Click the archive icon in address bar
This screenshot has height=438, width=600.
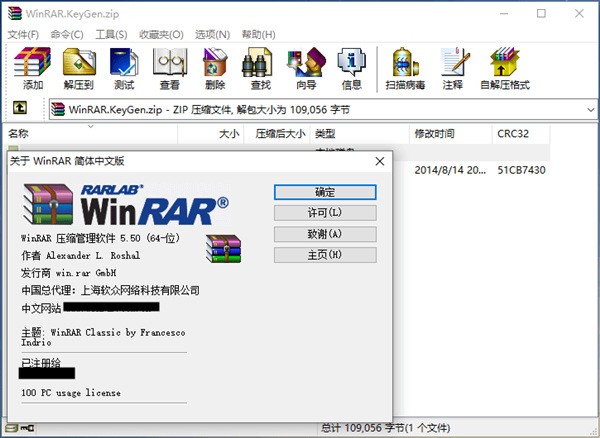pos(58,109)
